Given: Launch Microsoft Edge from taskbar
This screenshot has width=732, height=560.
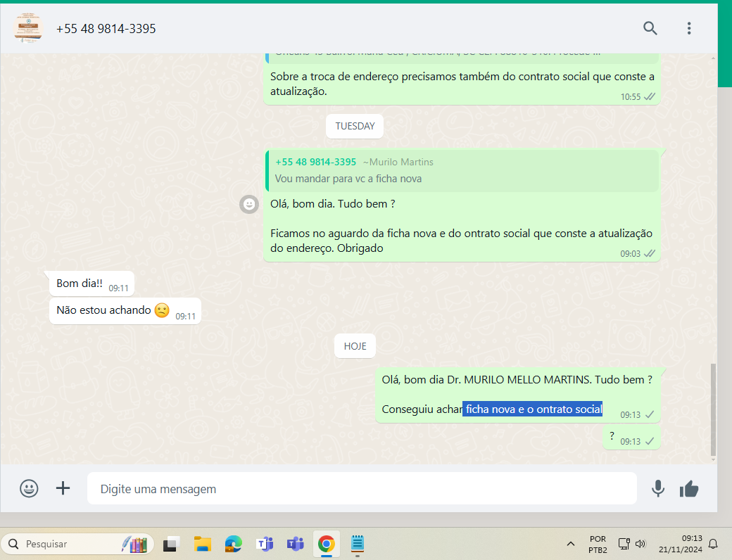Looking at the screenshot, I should (x=234, y=544).
